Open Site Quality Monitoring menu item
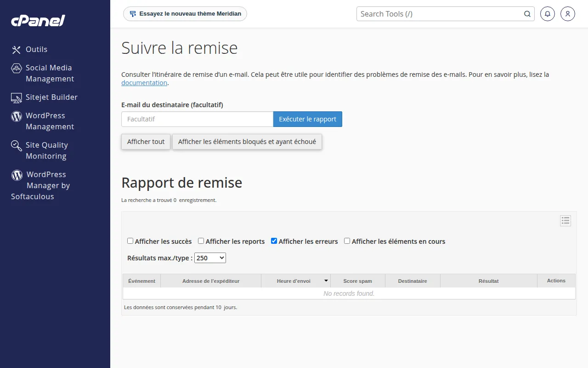Image resolution: width=588 pixels, height=368 pixels. click(47, 151)
